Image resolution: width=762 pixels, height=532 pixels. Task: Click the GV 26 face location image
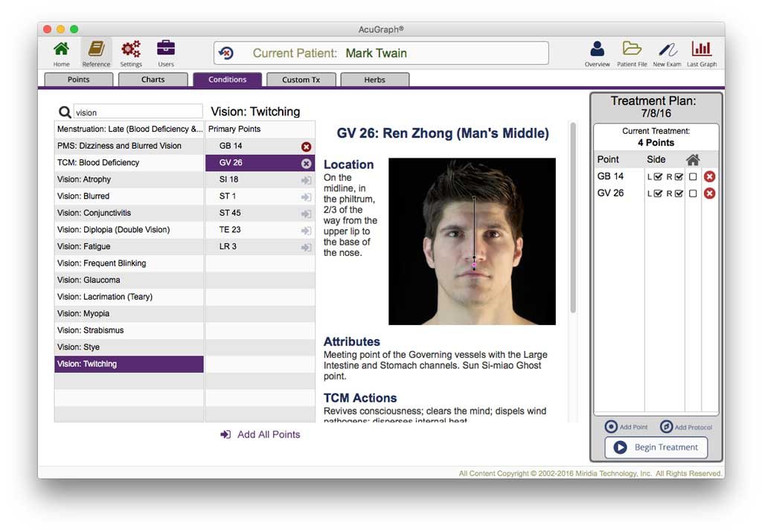click(472, 242)
